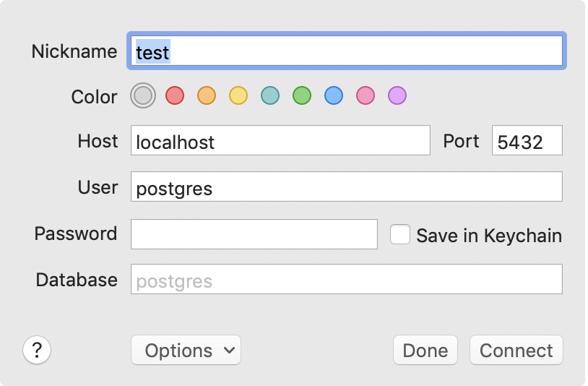Choose the teal color swatch
588x386 pixels.
tap(270, 95)
